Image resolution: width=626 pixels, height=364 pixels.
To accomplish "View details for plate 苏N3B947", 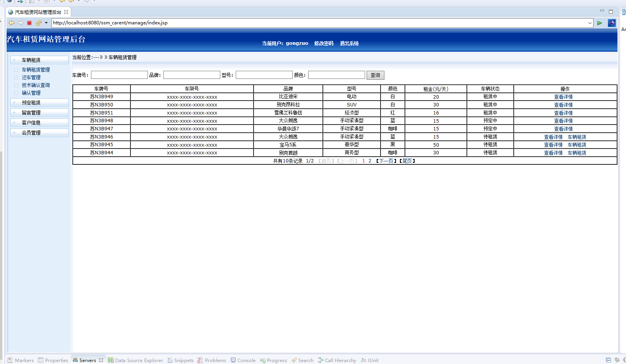I will coord(563,129).
